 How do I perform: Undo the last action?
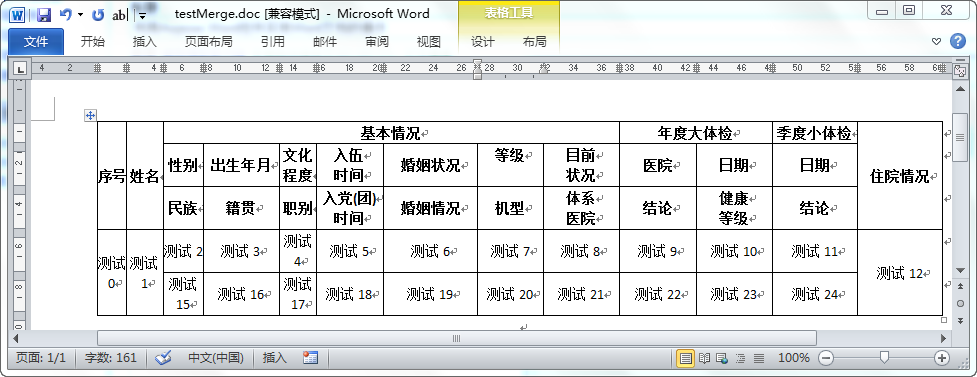[65, 14]
